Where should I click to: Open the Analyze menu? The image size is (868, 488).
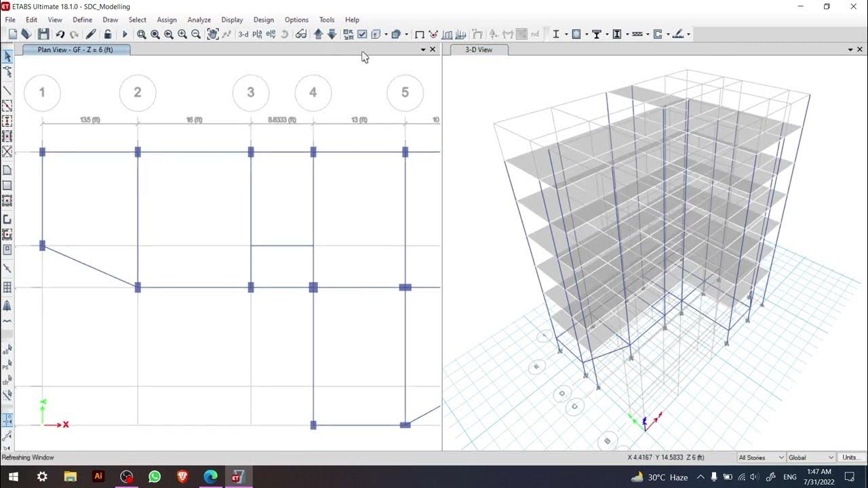point(199,20)
